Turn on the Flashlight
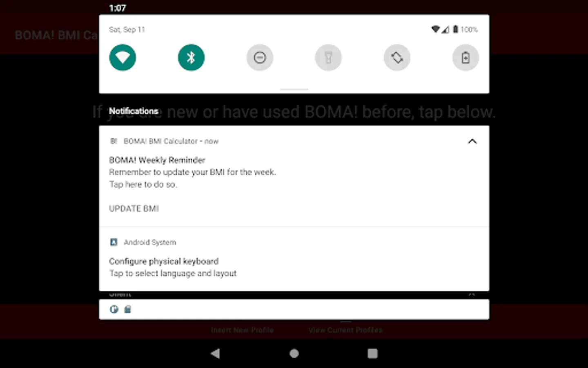Image resolution: width=588 pixels, height=368 pixels. [x=328, y=57]
